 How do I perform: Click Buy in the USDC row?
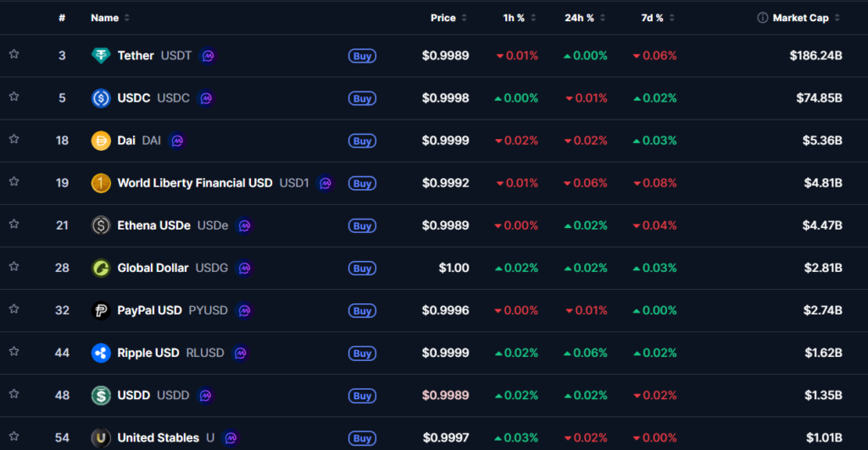362,98
